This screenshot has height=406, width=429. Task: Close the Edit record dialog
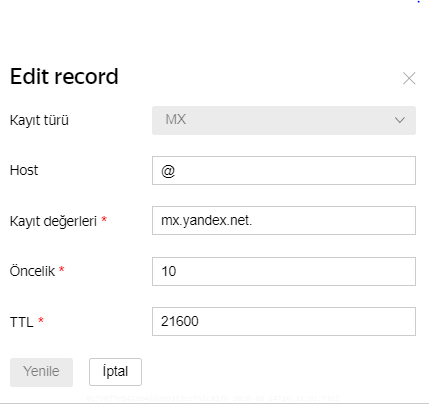point(409,79)
